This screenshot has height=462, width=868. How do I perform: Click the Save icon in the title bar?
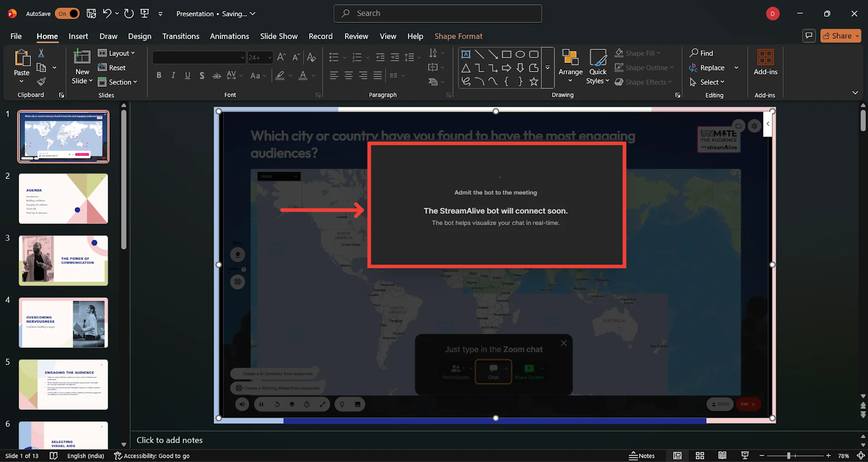coord(92,14)
